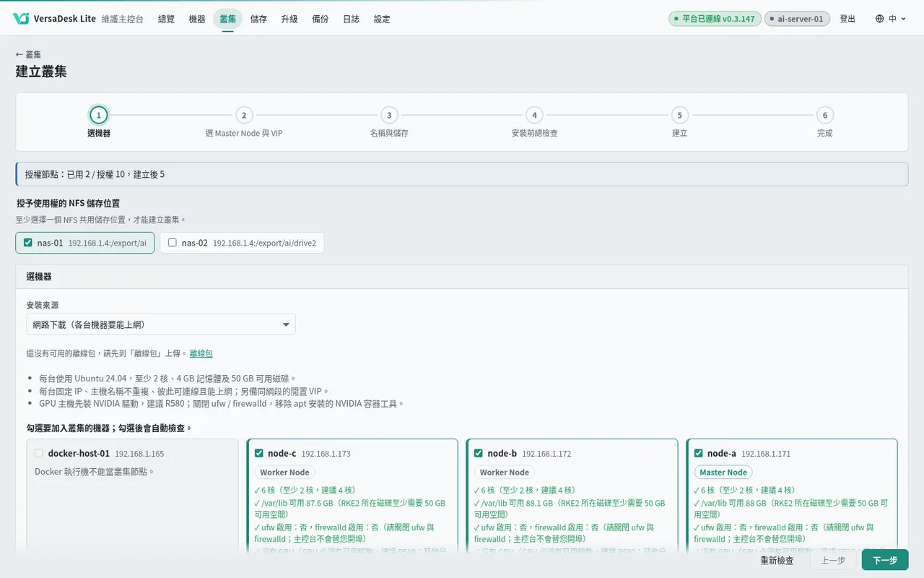924x578 pixels.
Task: Uncheck the node-a machine checkbox
Action: 698,453
